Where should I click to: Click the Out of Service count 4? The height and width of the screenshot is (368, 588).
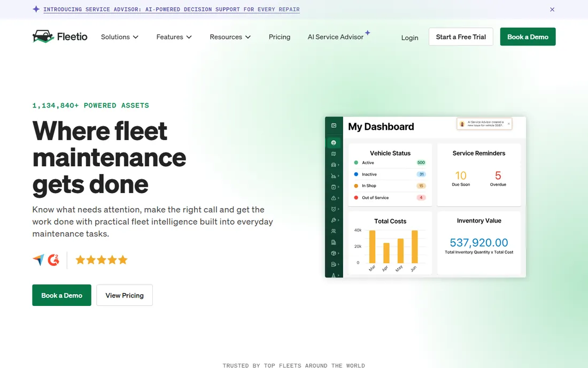(x=421, y=197)
